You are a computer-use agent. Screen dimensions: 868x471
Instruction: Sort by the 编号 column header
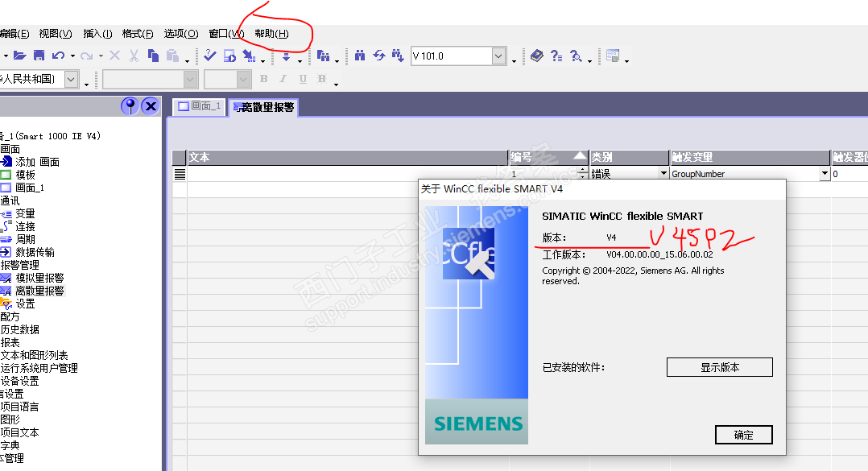pos(548,157)
